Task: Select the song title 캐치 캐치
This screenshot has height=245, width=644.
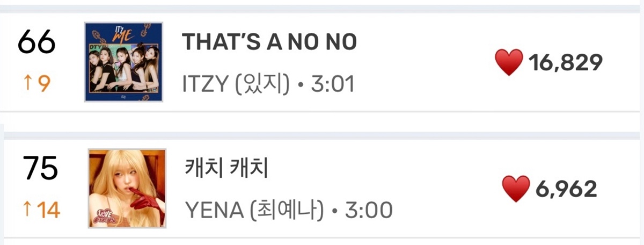Action: (225, 169)
